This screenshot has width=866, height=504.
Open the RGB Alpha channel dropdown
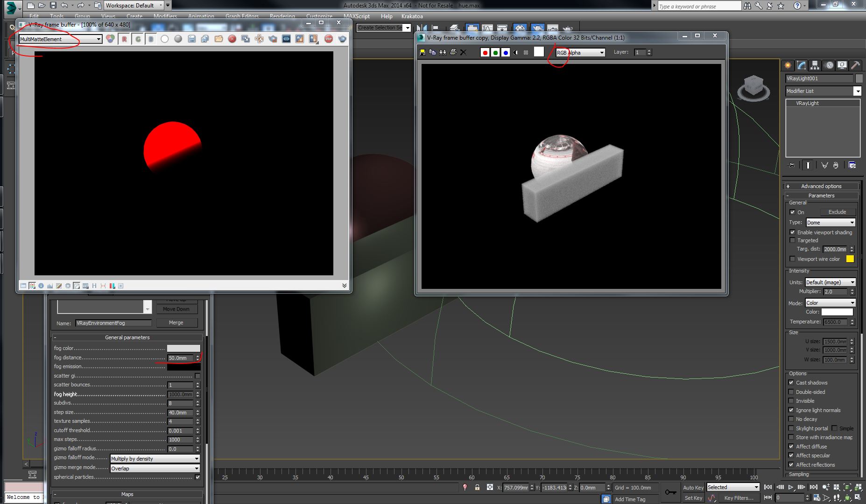coord(580,52)
